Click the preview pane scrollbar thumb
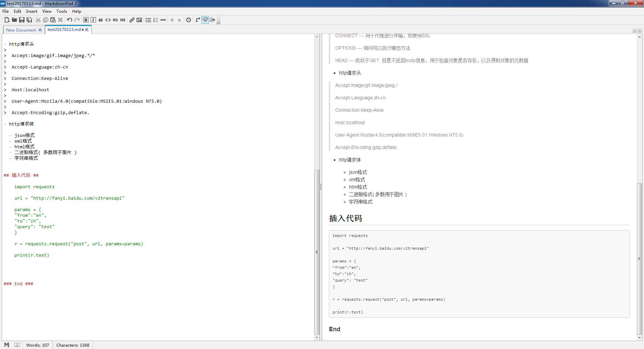 point(639,258)
